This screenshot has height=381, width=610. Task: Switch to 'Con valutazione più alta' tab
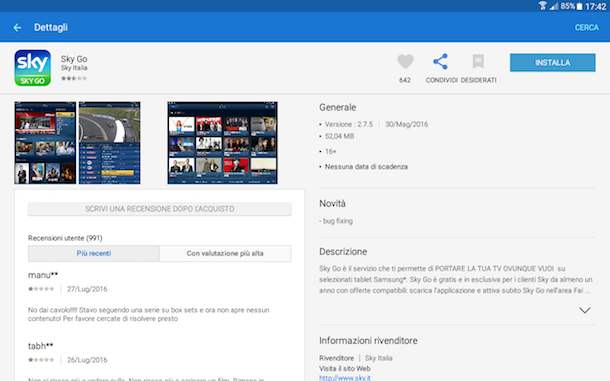[225, 253]
